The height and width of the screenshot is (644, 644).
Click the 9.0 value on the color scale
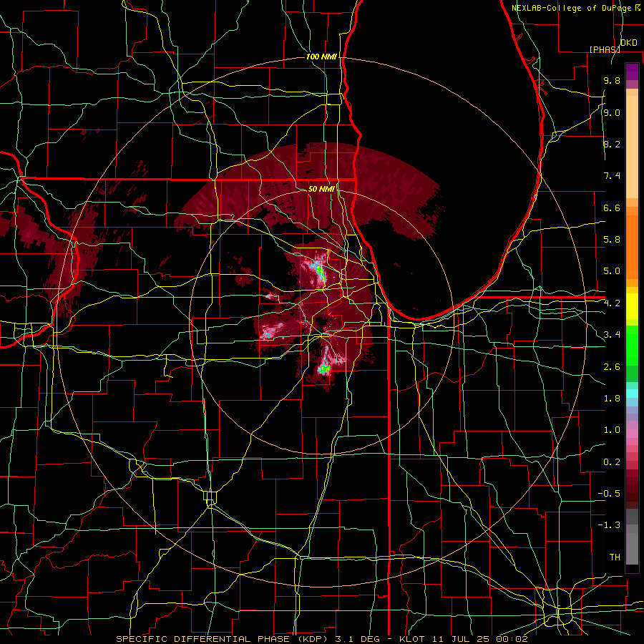[x=612, y=113]
